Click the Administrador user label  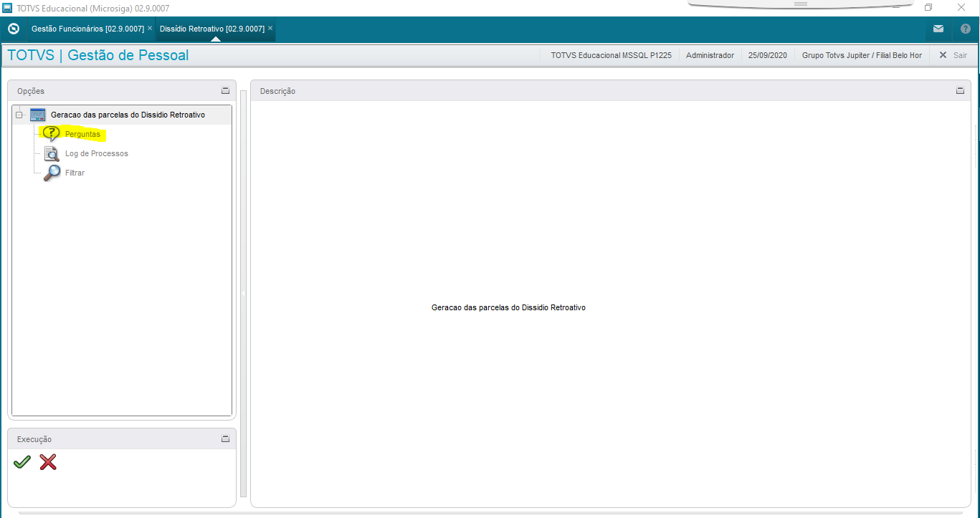click(710, 55)
